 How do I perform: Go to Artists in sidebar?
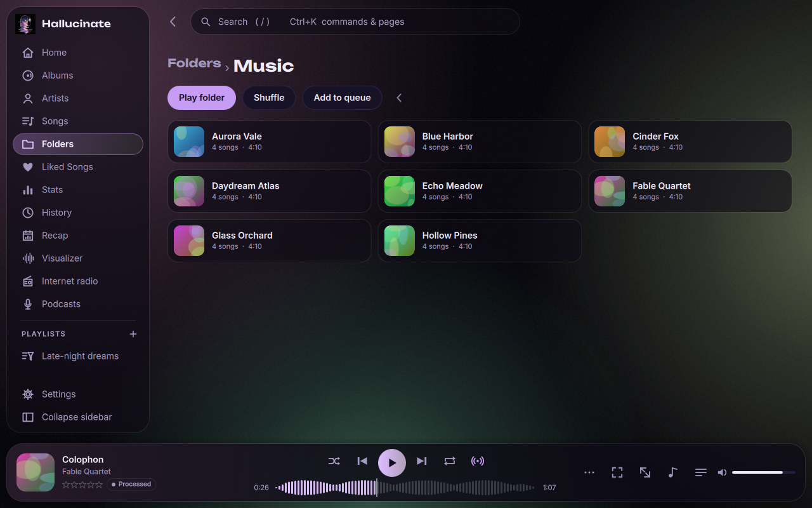coord(78,98)
